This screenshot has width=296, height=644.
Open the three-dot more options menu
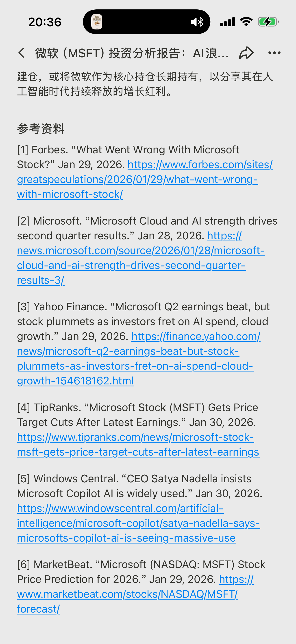click(274, 53)
